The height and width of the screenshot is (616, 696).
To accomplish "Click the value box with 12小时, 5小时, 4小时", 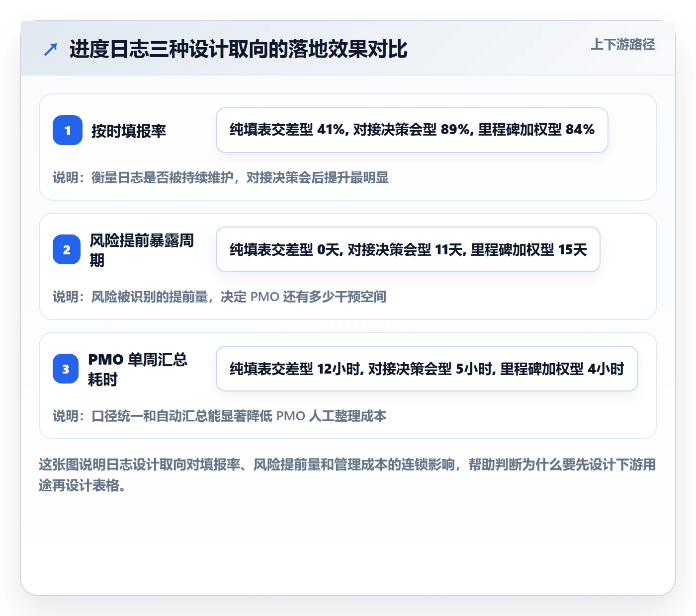I will pos(427,369).
